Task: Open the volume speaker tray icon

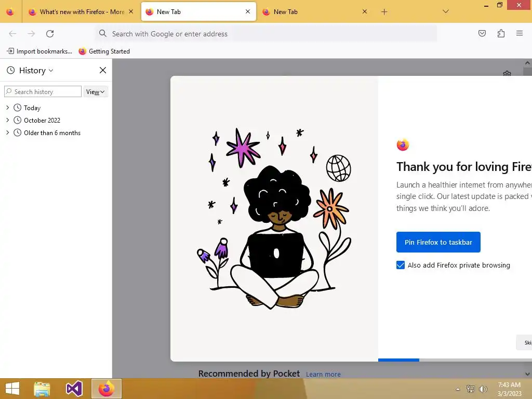Action: point(483,389)
